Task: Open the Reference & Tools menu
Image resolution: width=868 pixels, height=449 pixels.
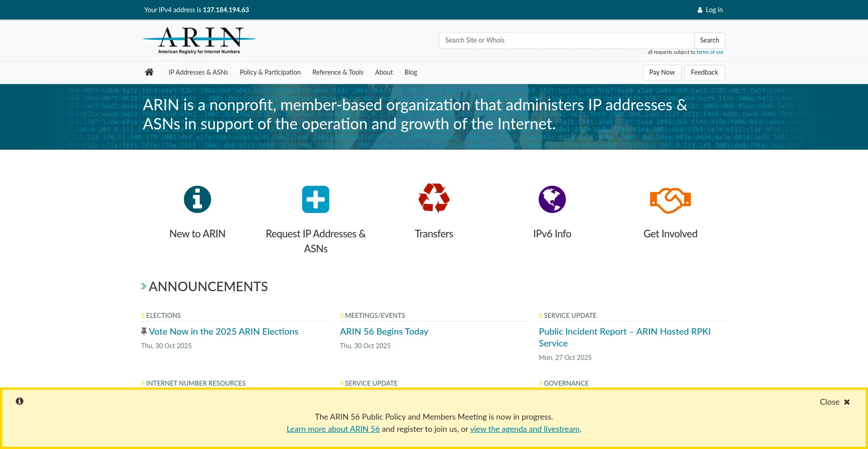Action: 338,72
